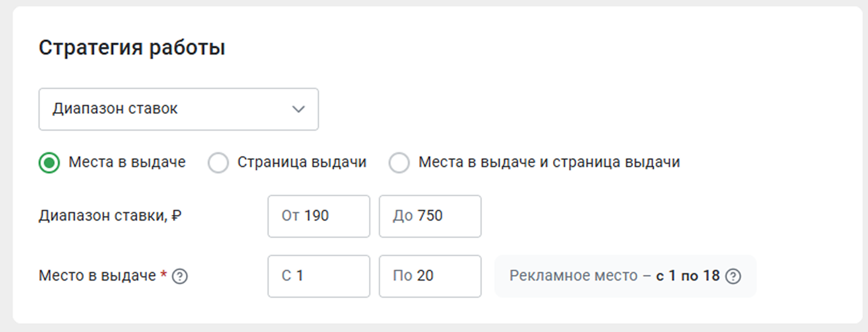Click the С 1 starting position field
868x332 pixels.
coord(319,276)
